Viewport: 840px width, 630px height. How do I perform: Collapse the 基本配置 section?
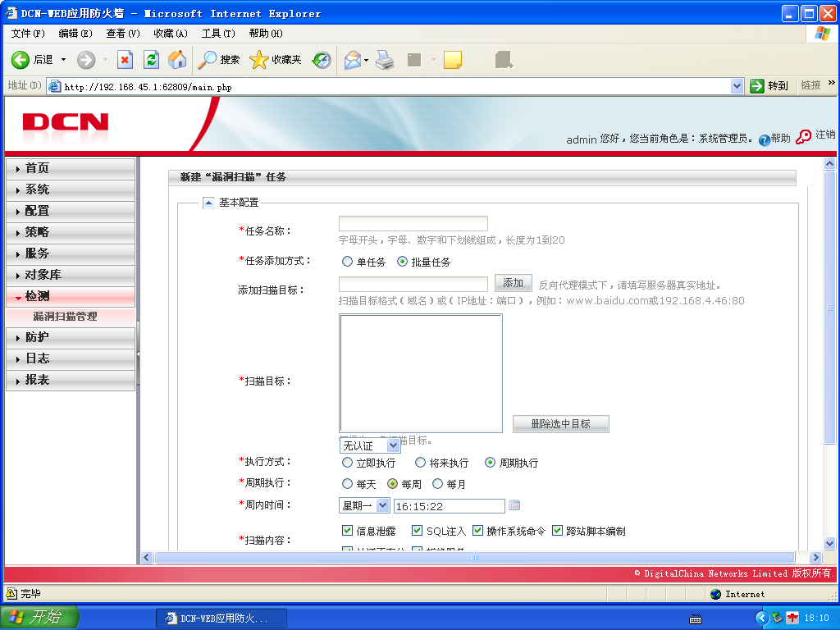pos(208,203)
